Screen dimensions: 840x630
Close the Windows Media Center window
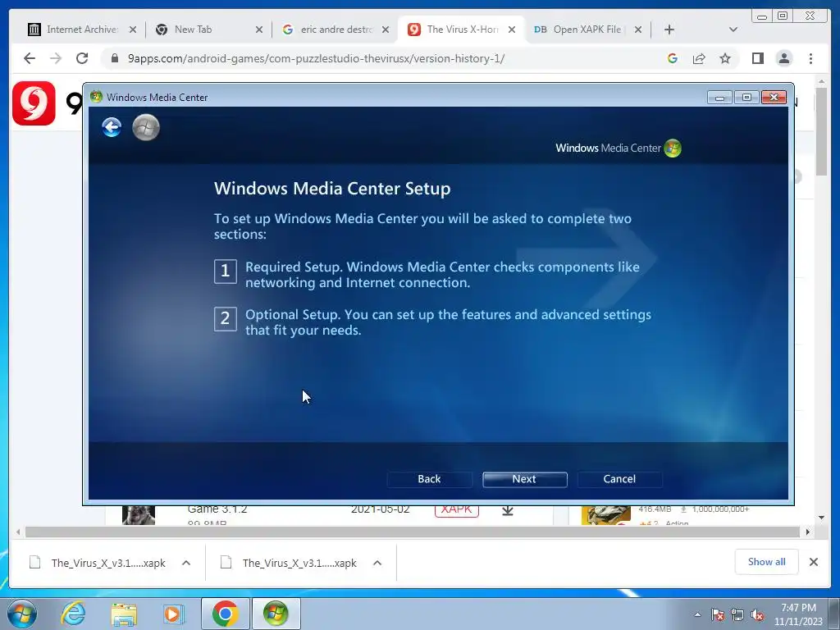tap(774, 97)
